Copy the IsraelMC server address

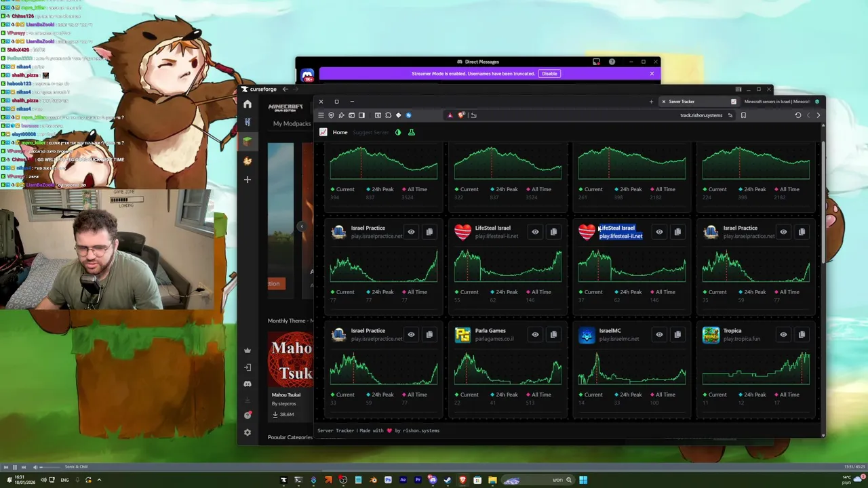pos(677,334)
